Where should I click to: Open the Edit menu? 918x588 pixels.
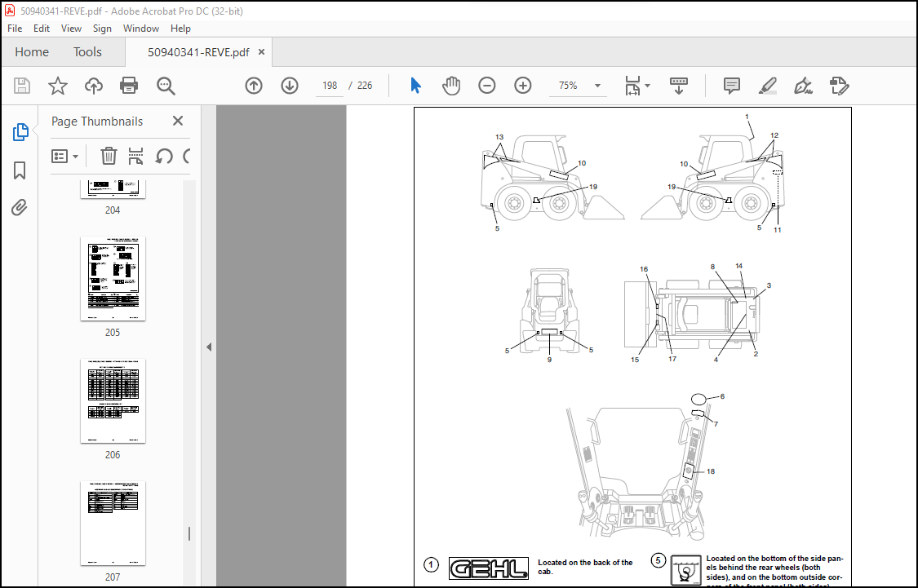pyautogui.click(x=41, y=28)
